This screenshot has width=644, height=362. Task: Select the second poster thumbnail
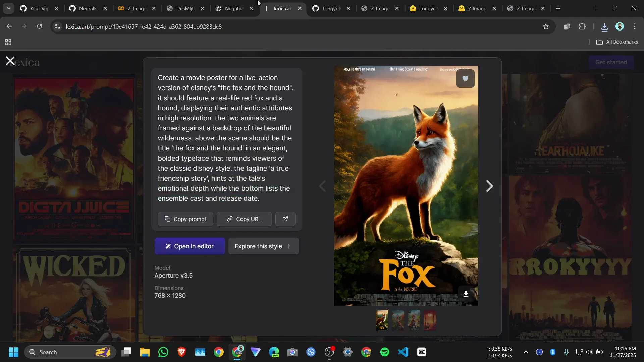[x=398, y=320]
